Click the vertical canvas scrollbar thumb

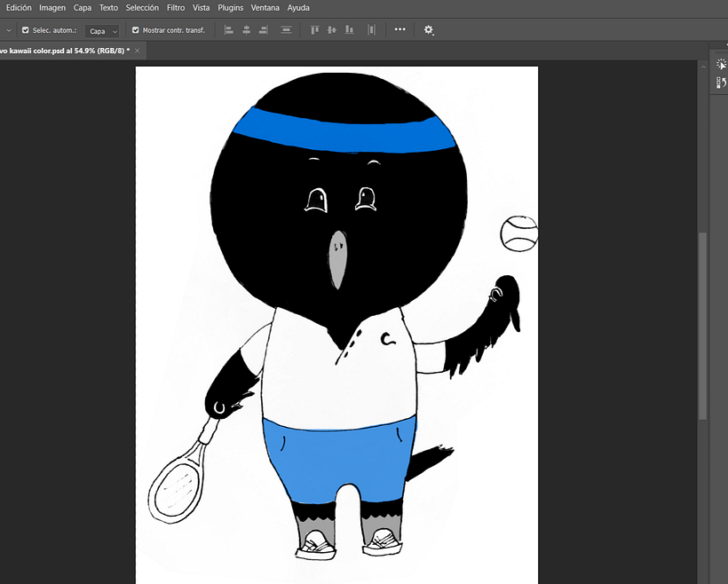pyautogui.click(x=703, y=325)
